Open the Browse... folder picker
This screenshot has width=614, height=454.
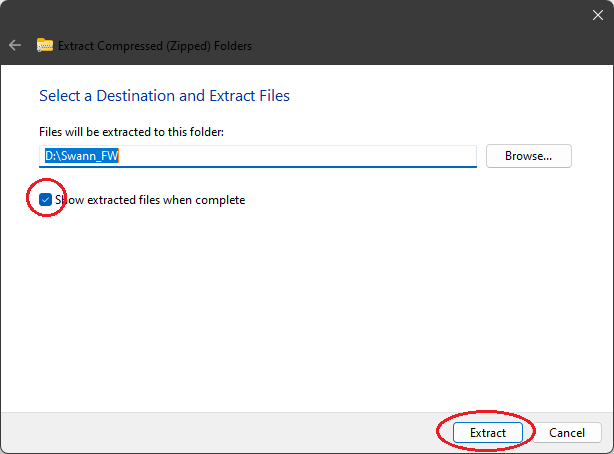pos(529,156)
